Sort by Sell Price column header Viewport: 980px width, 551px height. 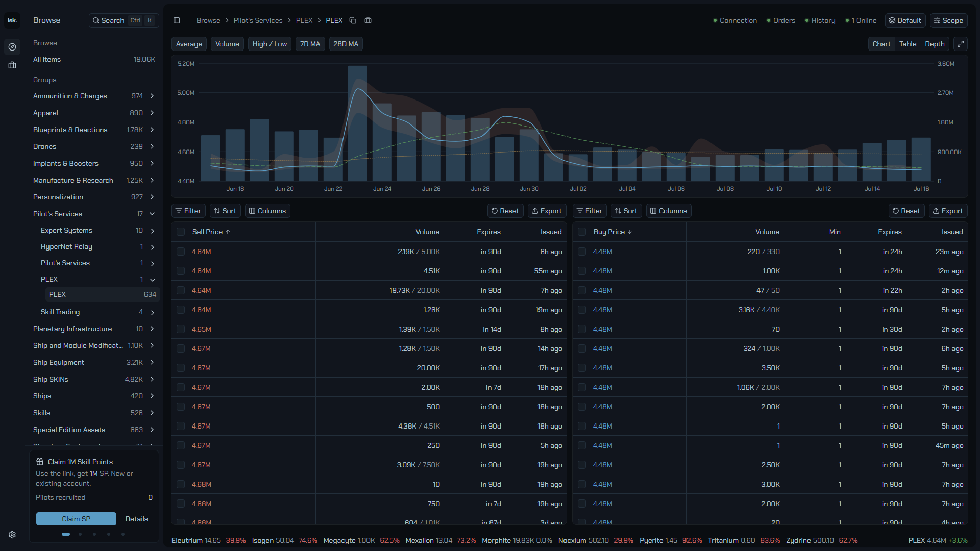[211, 232]
